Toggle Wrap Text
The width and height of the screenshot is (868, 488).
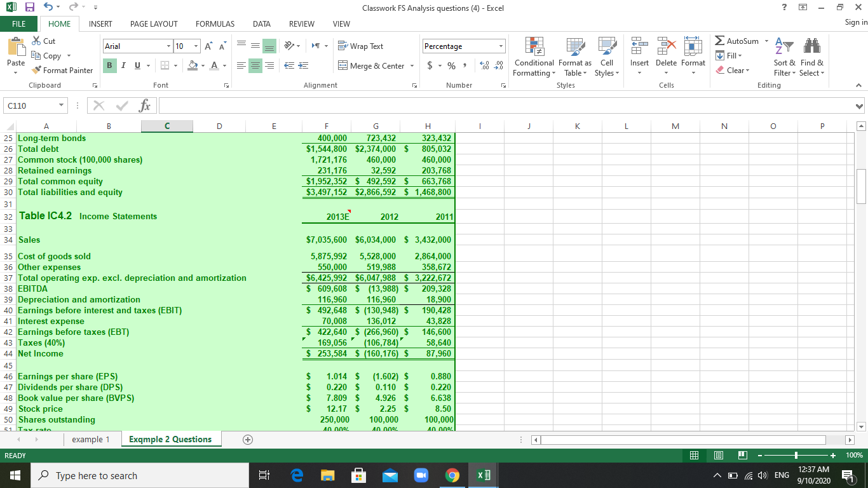360,46
